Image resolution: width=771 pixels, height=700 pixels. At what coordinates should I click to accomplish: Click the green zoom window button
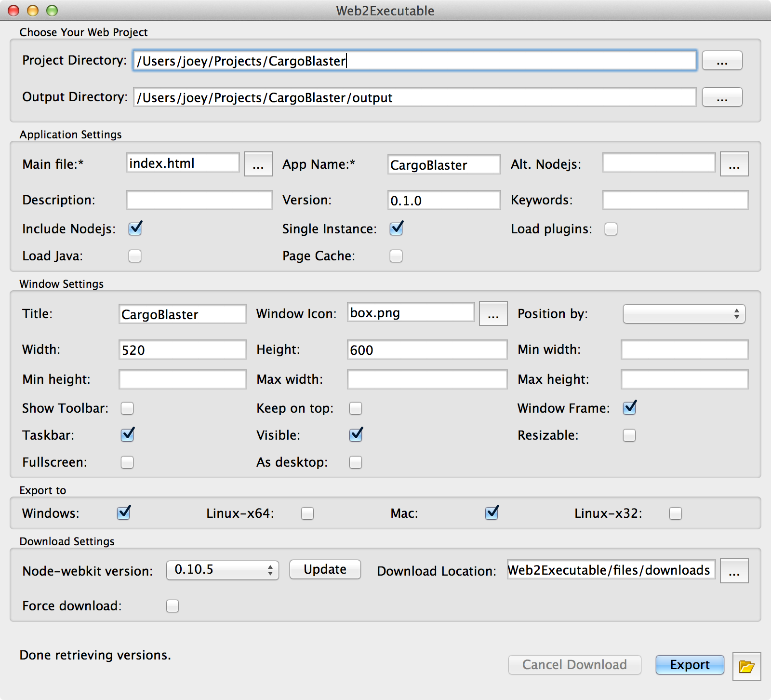pyautogui.click(x=52, y=10)
